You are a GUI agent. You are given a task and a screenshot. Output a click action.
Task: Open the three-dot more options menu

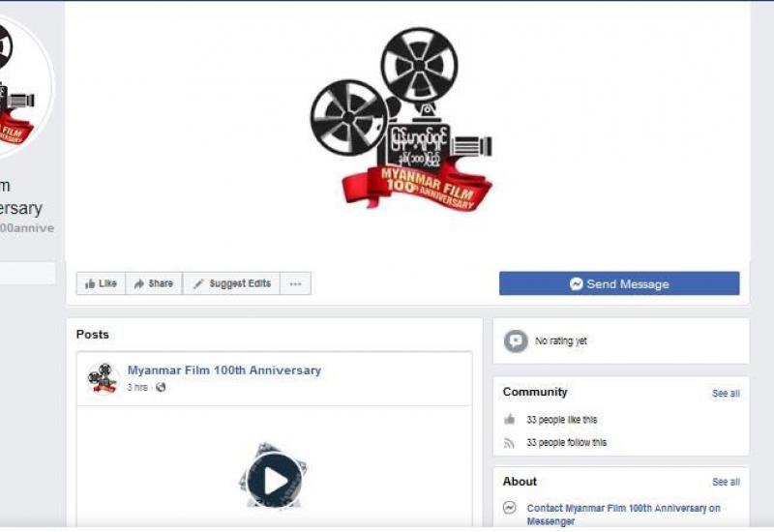(295, 283)
